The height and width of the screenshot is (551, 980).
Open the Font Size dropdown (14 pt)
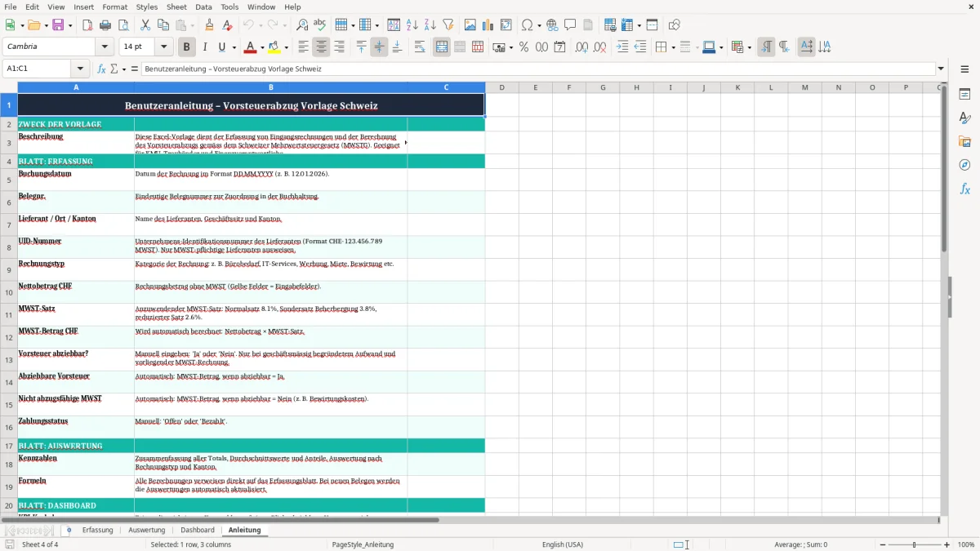point(164,47)
